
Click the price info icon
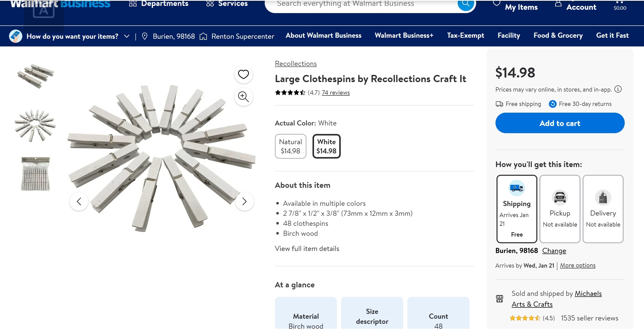pyautogui.click(x=618, y=89)
